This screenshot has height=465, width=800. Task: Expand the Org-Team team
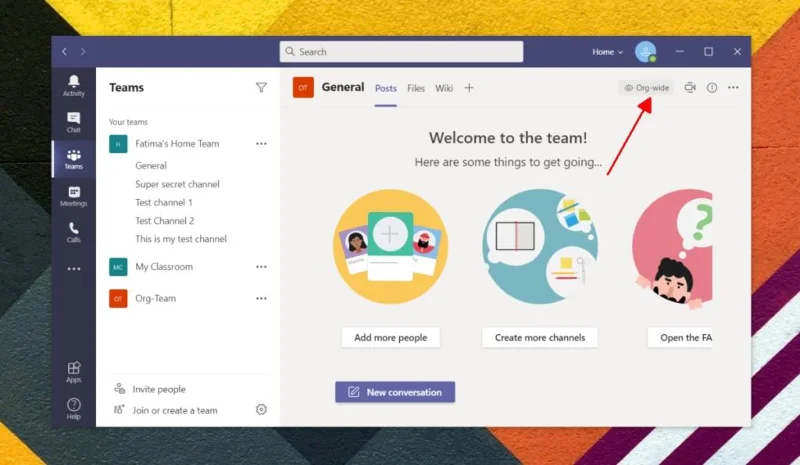tap(155, 299)
